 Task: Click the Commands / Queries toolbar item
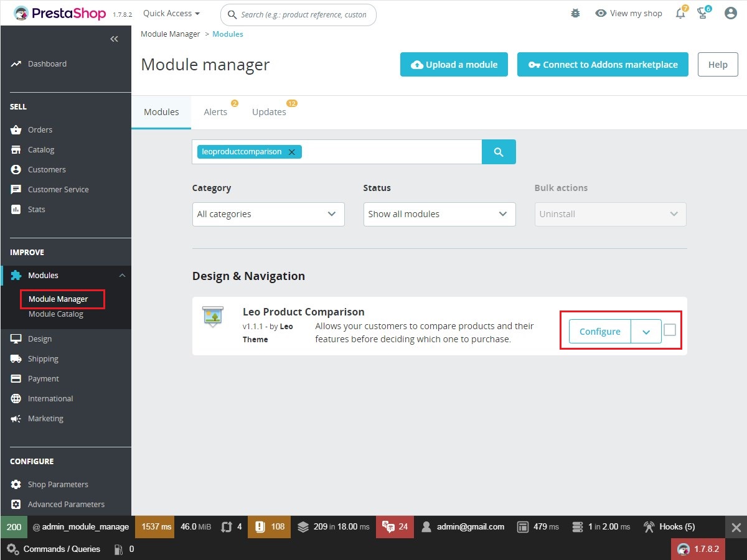point(54,549)
